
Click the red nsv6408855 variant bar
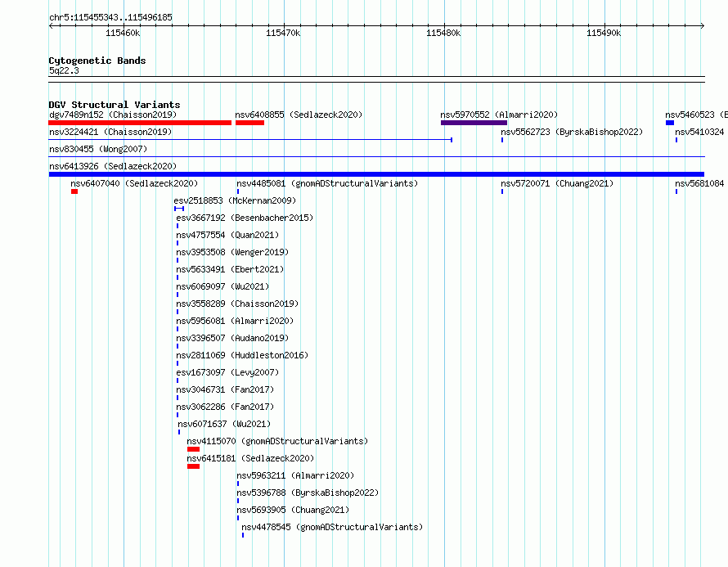click(249, 123)
